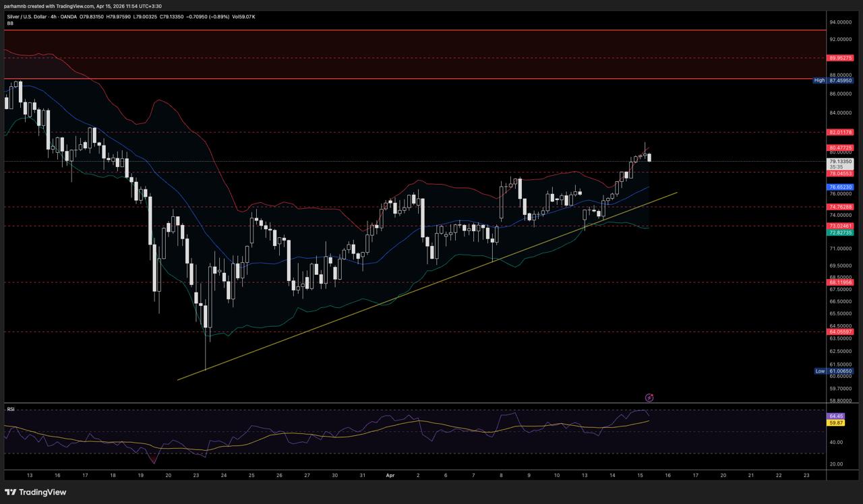
Task: Click the Vol 59.07K legend value
Action: coord(243,16)
